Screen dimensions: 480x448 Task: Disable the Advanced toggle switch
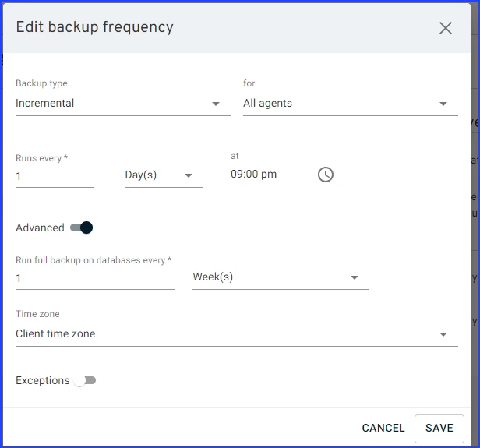click(82, 228)
